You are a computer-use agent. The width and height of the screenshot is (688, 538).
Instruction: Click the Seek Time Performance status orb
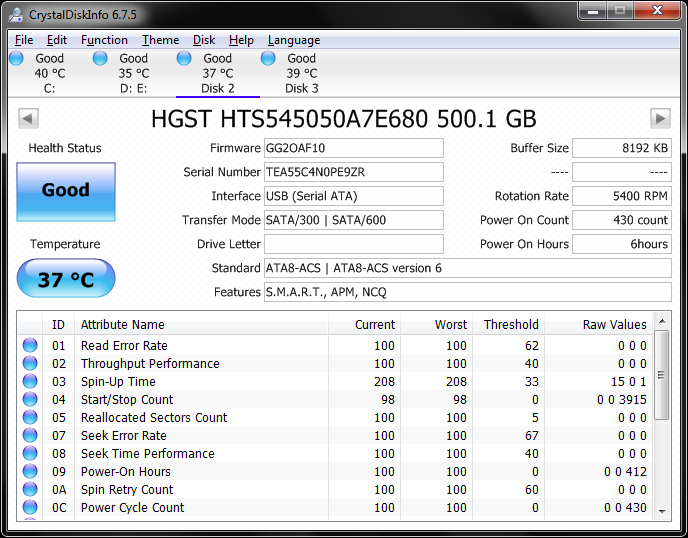pyautogui.click(x=30, y=453)
